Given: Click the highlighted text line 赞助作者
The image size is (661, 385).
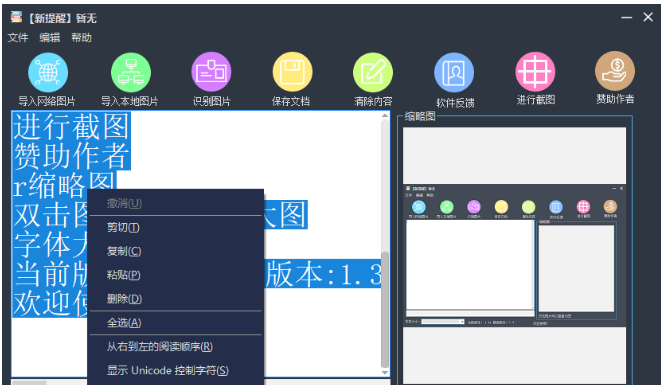Looking at the screenshot, I should 71,156.
